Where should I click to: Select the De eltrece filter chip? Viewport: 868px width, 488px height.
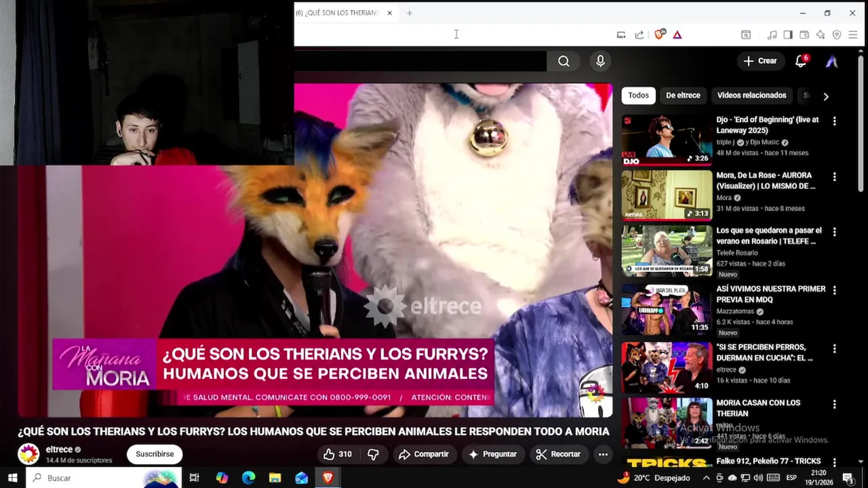[683, 96]
